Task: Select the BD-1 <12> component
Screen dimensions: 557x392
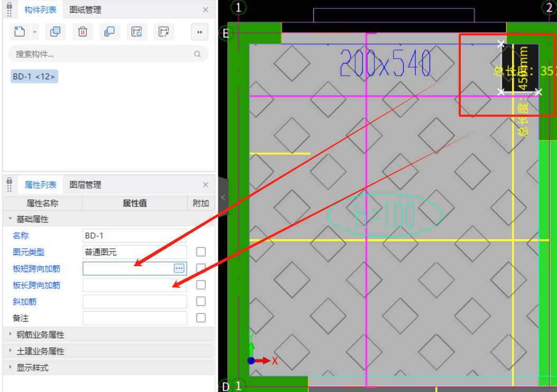Action: click(x=34, y=77)
